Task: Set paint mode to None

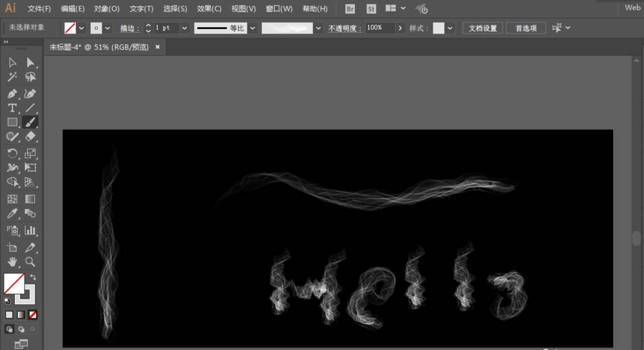Action: tap(32, 315)
